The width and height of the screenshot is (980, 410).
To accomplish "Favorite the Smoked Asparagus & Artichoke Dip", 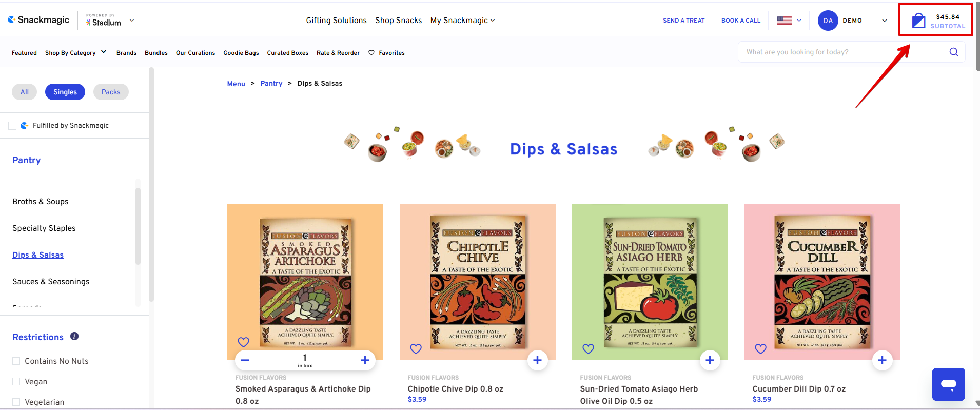I will pos(243,342).
